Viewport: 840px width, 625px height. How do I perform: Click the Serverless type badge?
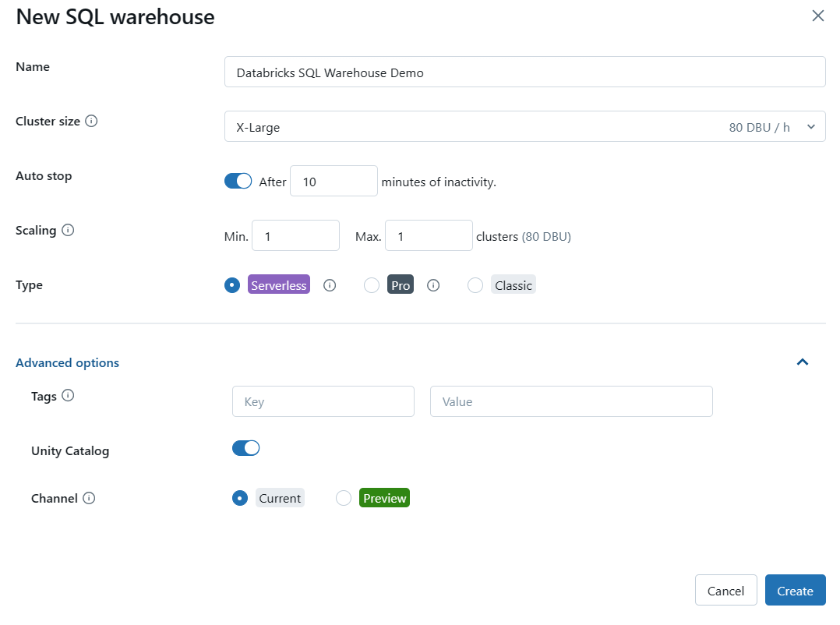(278, 284)
